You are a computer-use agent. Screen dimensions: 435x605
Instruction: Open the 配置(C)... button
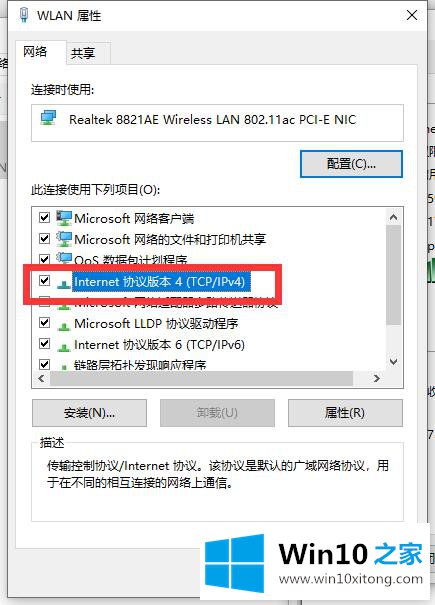351,164
